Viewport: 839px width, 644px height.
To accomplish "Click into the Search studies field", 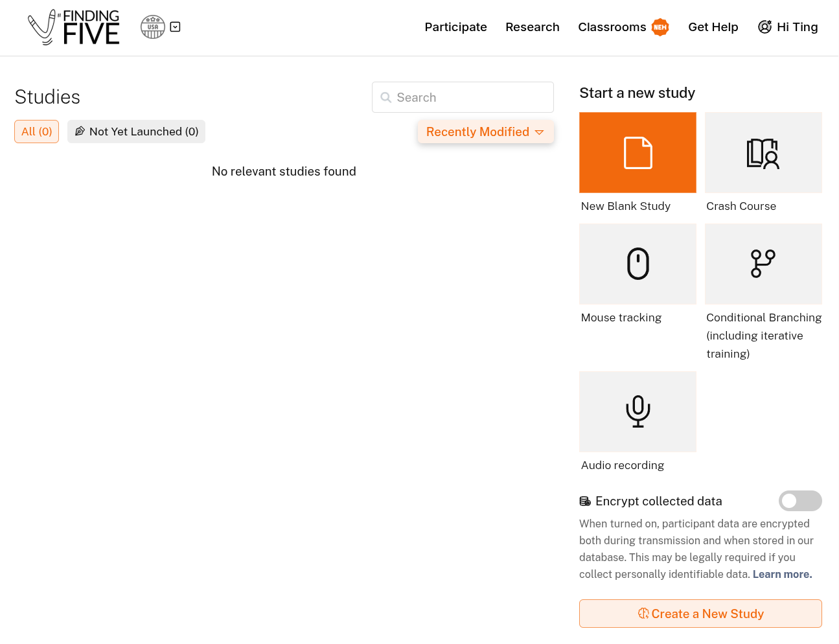I will pyautogui.click(x=463, y=97).
